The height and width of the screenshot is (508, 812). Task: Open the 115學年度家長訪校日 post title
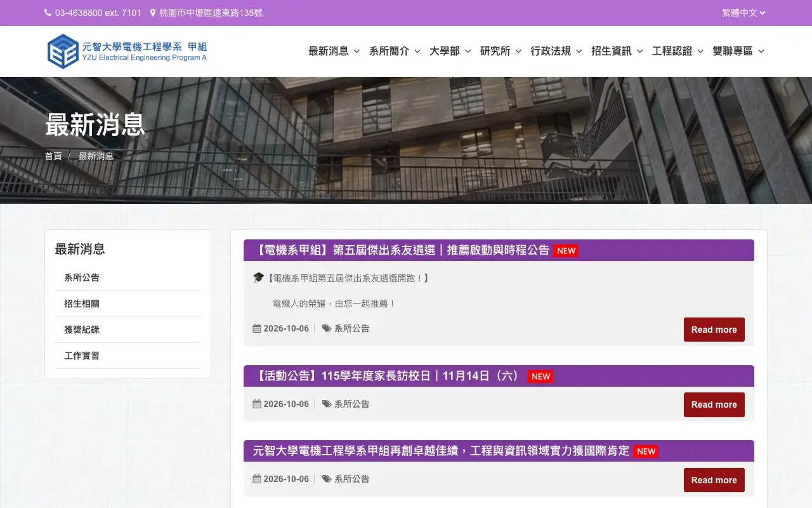[388, 376]
